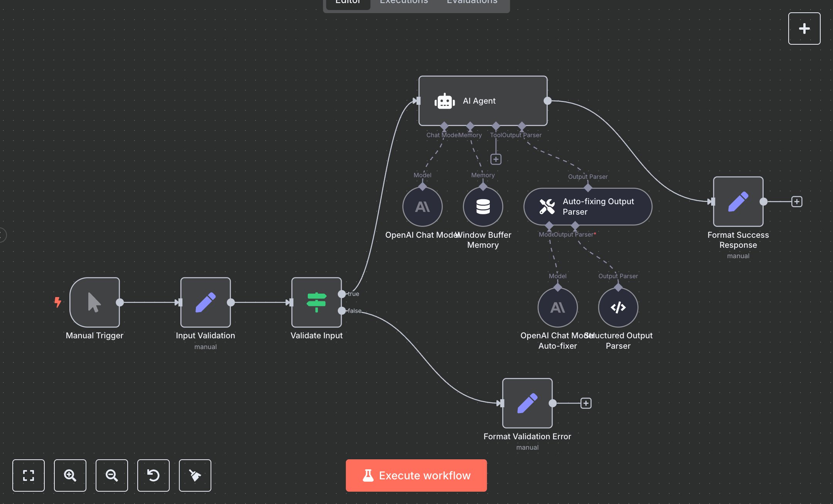833x504 pixels.
Task: Fit workflow to view with fullscreen icon
Action: (28, 475)
